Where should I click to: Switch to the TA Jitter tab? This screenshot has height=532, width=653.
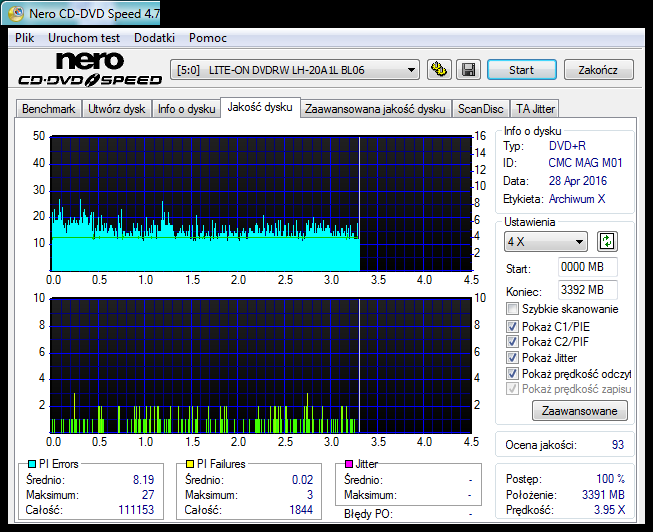coord(535,109)
